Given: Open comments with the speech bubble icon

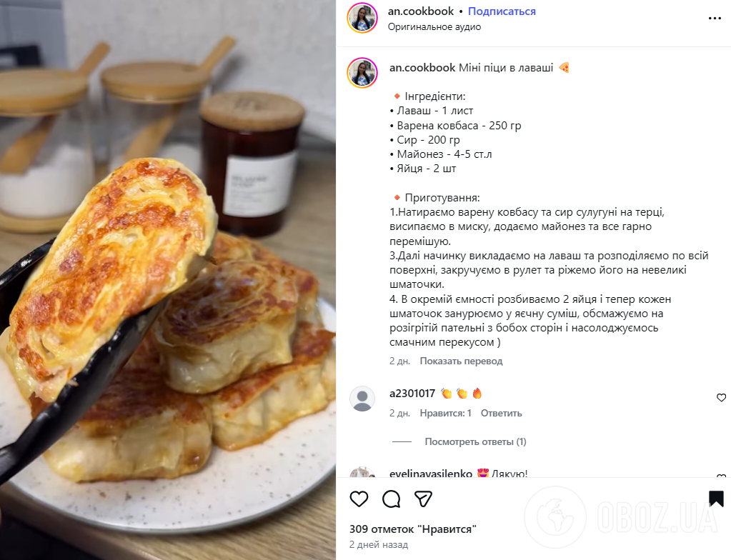Looking at the screenshot, I should pos(391,499).
